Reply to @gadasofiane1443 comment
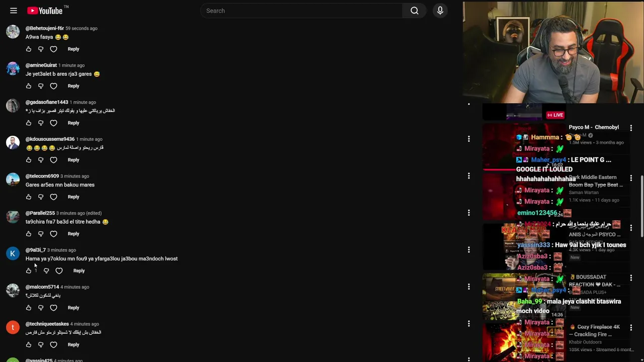Screen dimensions: 644x362 coord(73,123)
